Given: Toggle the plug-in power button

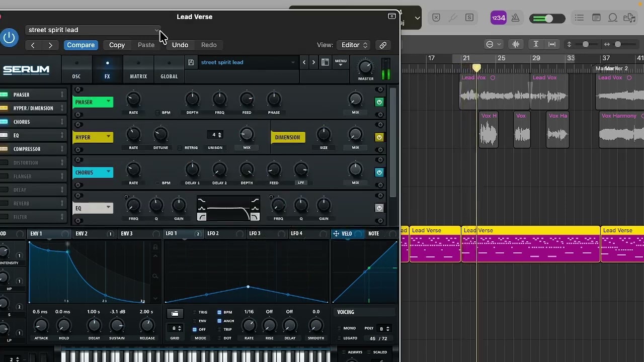Looking at the screenshot, I should click(9, 37).
